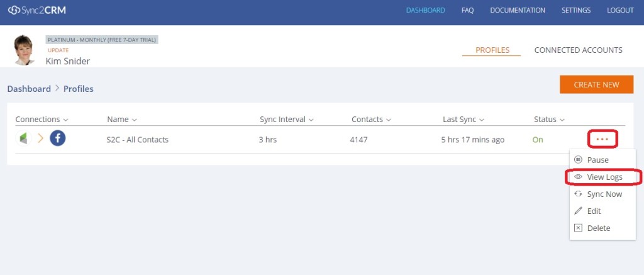The height and width of the screenshot is (275, 644).
Task: Choose Edit from the actions menu
Action: coord(603,211)
